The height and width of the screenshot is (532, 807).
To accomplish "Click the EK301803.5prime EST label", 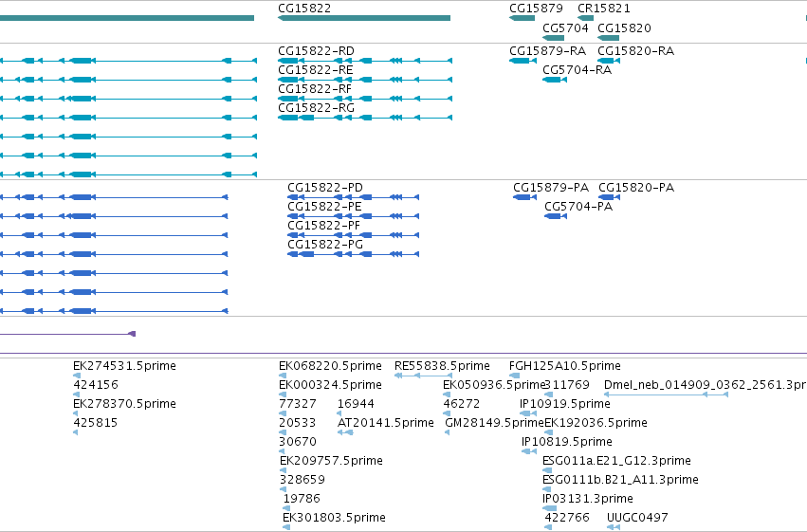I will (334, 518).
